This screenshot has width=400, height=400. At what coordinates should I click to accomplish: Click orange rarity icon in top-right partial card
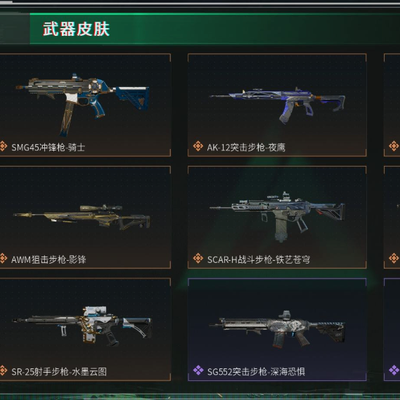[x=394, y=146]
